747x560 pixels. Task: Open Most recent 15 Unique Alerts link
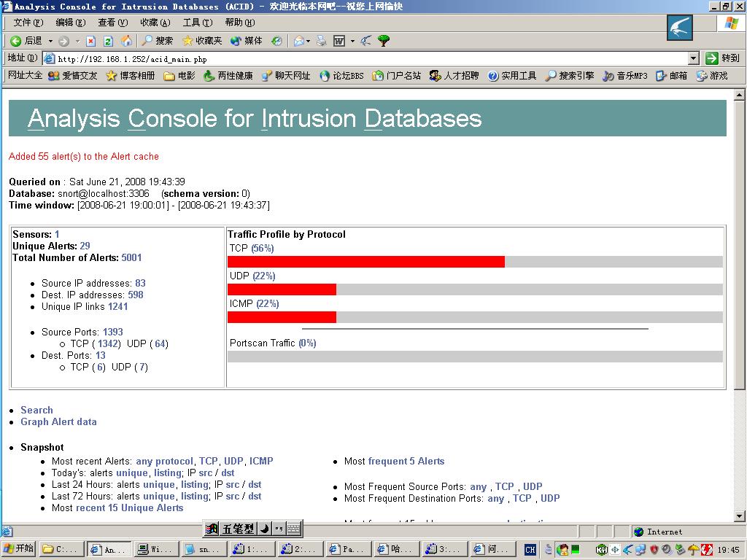click(x=130, y=507)
